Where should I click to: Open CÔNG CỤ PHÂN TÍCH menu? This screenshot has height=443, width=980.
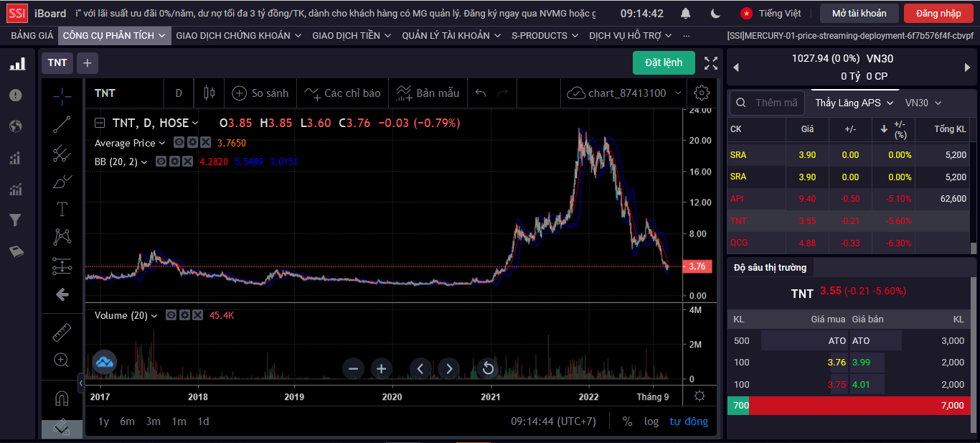point(115,35)
